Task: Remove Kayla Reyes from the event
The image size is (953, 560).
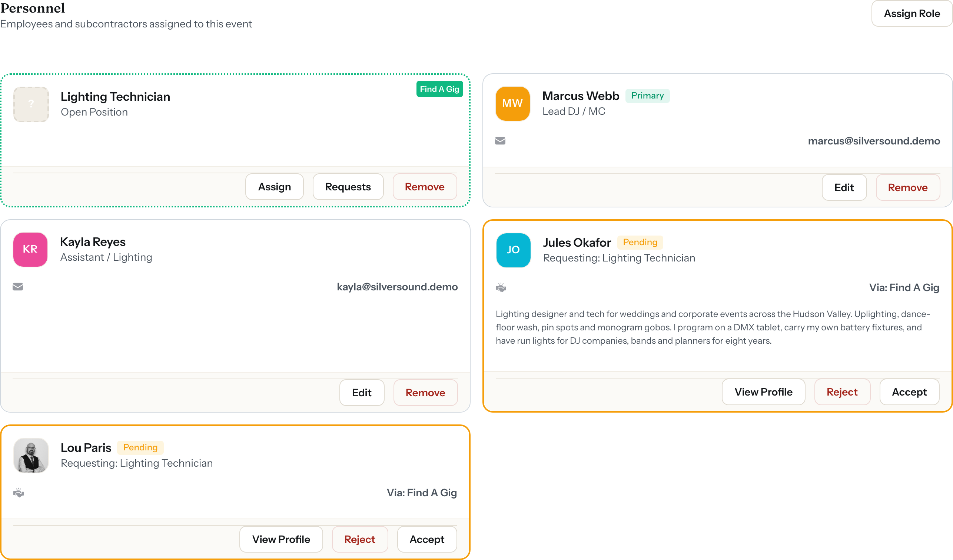Action: coord(425,393)
